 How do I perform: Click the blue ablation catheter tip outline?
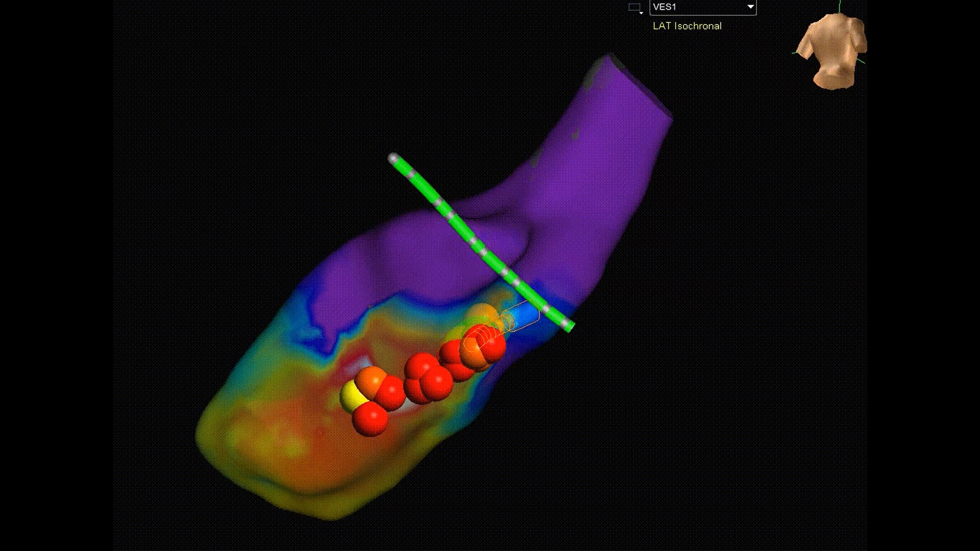(525, 314)
